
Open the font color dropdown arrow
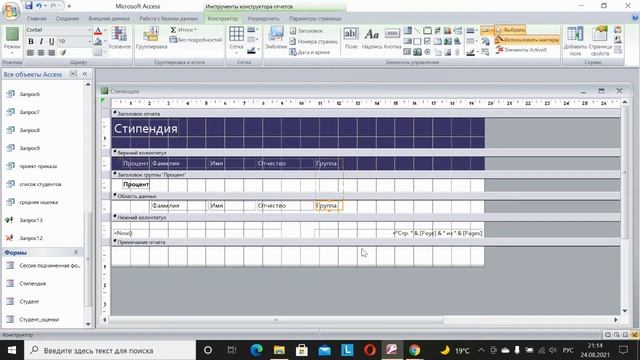(104, 31)
